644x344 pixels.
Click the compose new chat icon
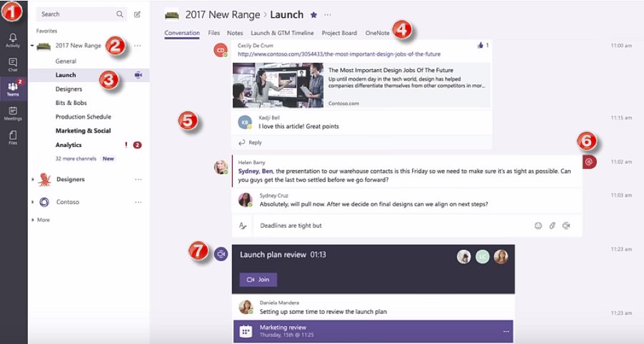(138, 14)
